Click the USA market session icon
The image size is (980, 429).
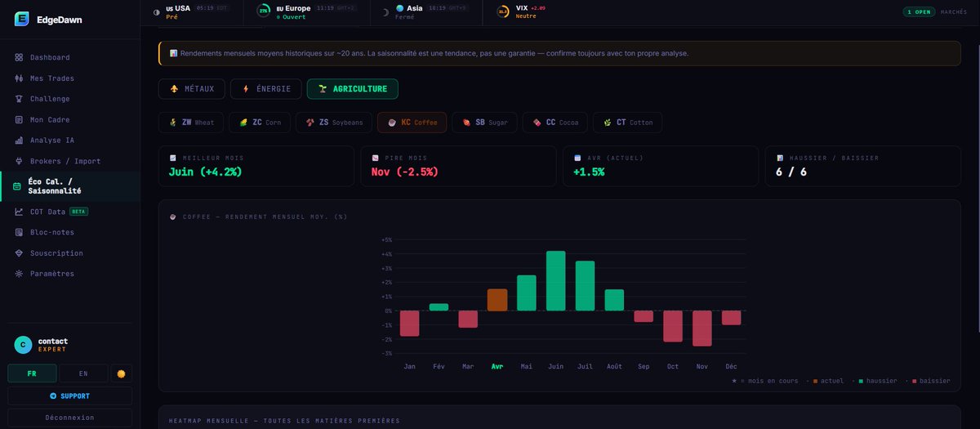(x=157, y=11)
